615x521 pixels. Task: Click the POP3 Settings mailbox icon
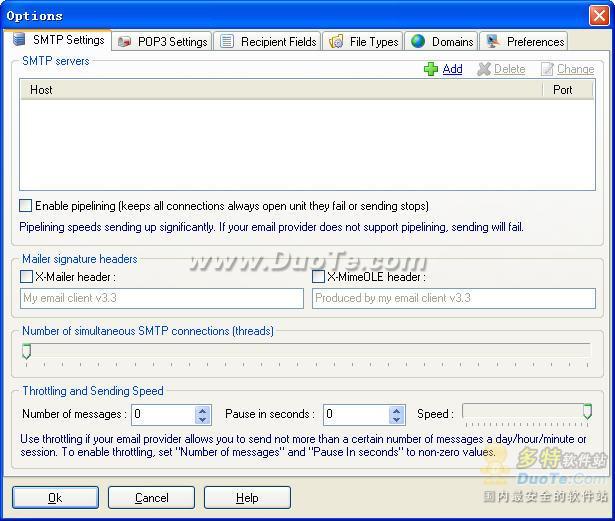pyautogui.click(x=124, y=41)
